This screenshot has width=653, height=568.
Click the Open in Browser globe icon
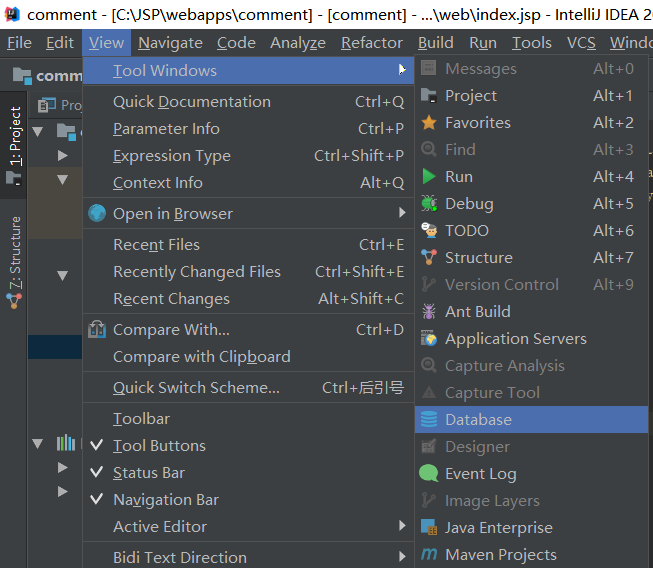pyautogui.click(x=97, y=214)
